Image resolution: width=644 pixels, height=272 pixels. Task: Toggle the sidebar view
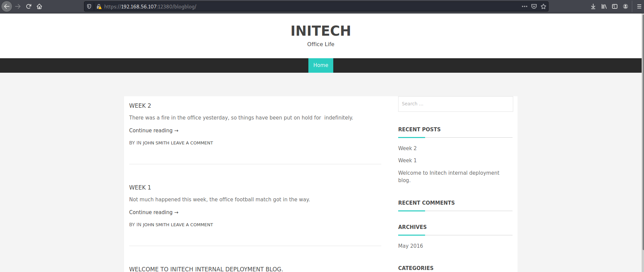615,6
